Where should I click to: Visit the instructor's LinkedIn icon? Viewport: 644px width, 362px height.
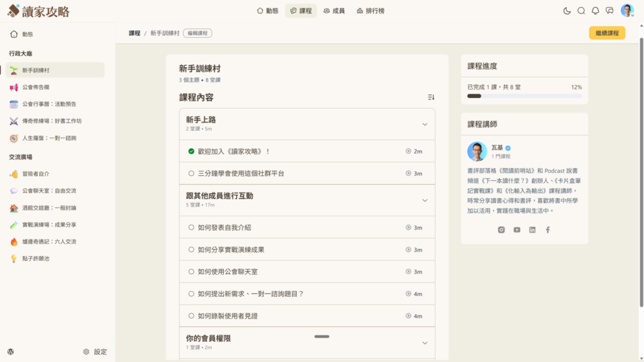tap(532, 230)
